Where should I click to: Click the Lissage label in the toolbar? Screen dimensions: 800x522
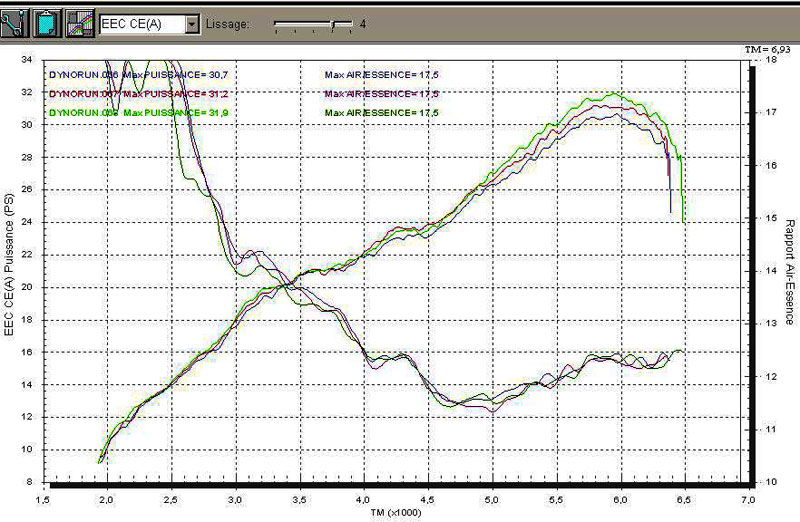pos(226,22)
